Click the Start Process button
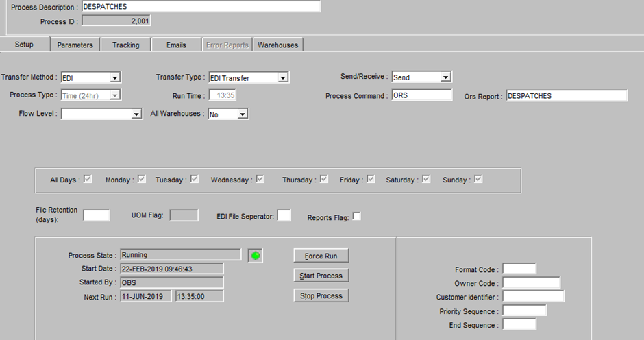The width and height of the screenshot is (644, 340). point(321,276)
